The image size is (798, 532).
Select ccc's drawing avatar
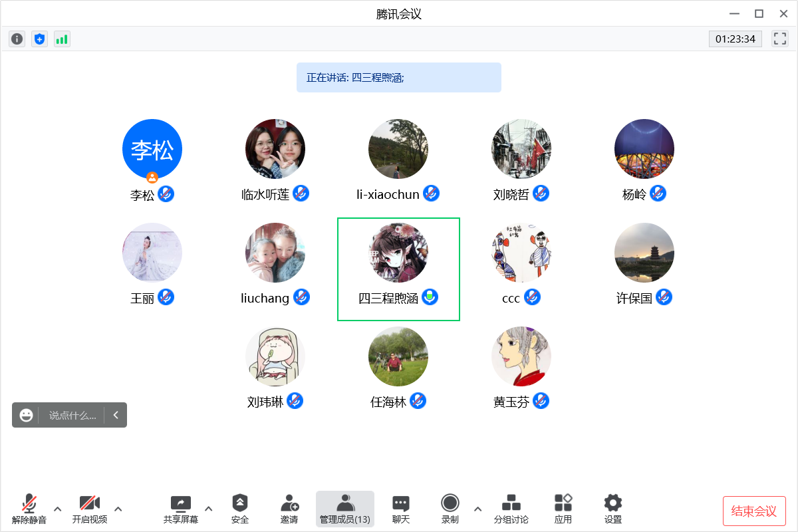coord(521,253)
